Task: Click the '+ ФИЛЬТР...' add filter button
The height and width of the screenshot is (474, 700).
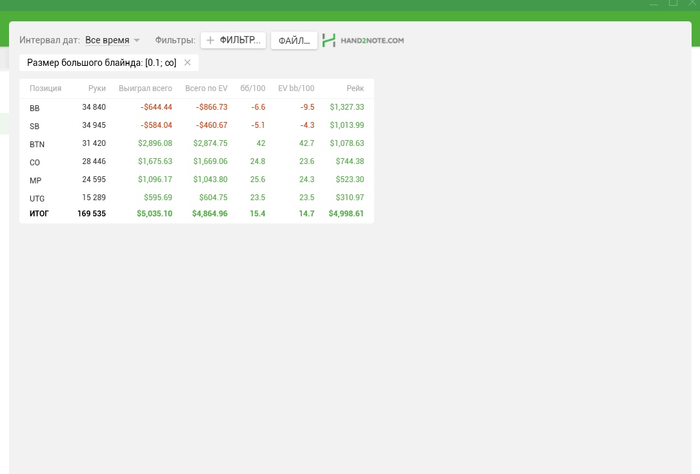Action: [233, 40]
